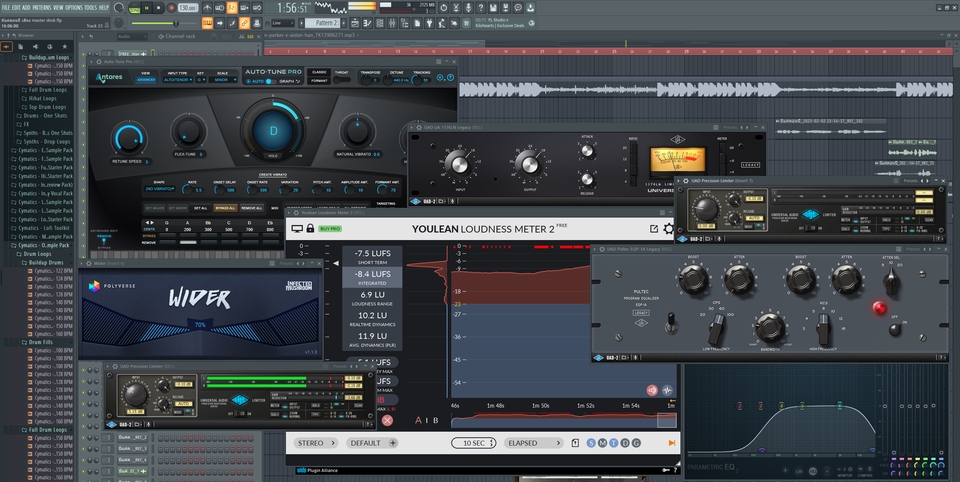
Task: Enable FORMANT in Auto-Tune Pro
Action: (x=319, y=80)
